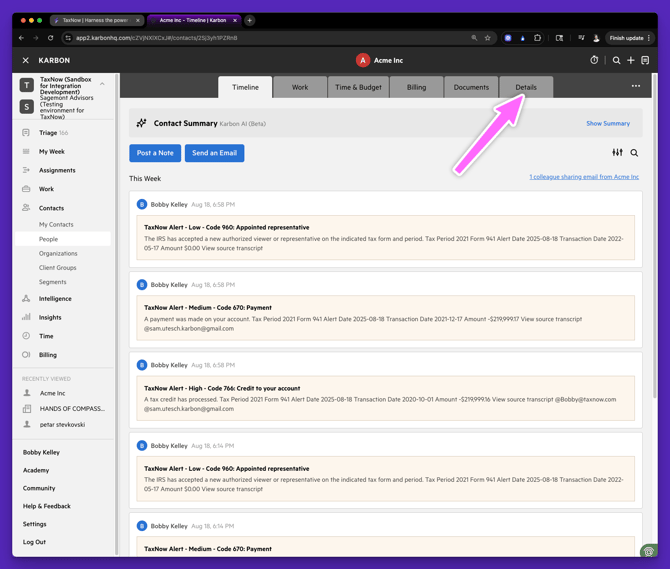This screenshot has width=670, height=569.
Task: Click the main page vertical scrollbar
Action: 655,236
